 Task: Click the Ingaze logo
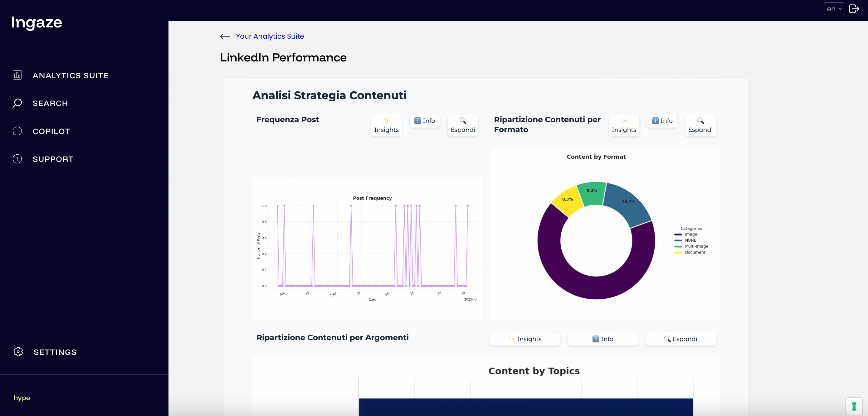tap(37, 22)
